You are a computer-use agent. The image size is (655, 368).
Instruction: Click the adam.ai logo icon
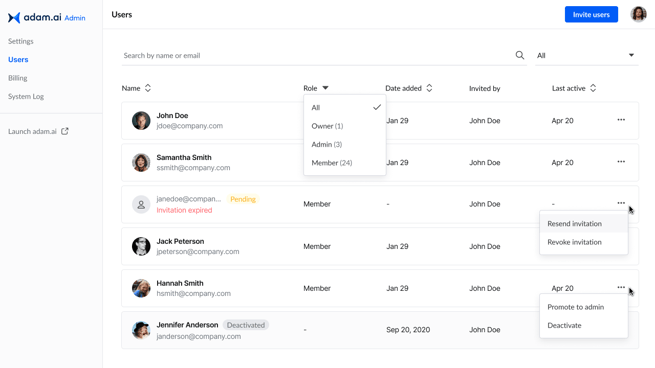pyautogui.click(x=14, y=18)
